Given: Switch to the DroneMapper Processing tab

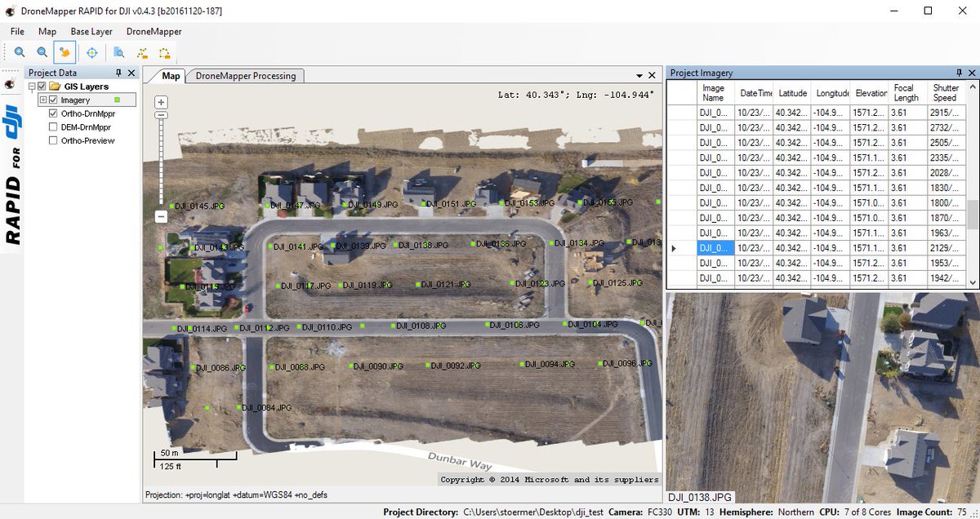Looking at the screenshot, I should tap(246, 74).
